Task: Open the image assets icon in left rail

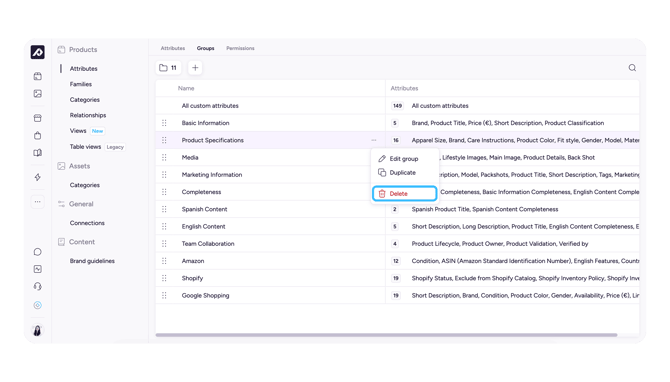Action: [x=38, y=94]
